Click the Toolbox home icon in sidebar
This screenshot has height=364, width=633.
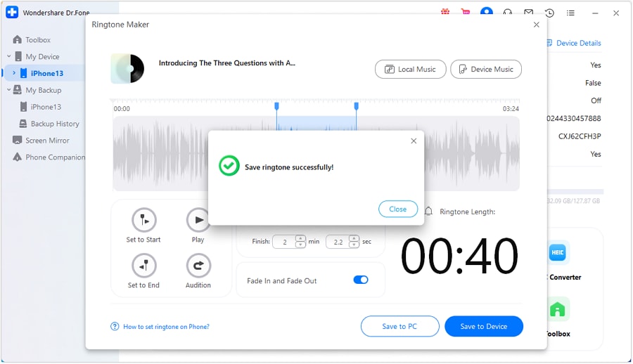(x=17, y=39)
